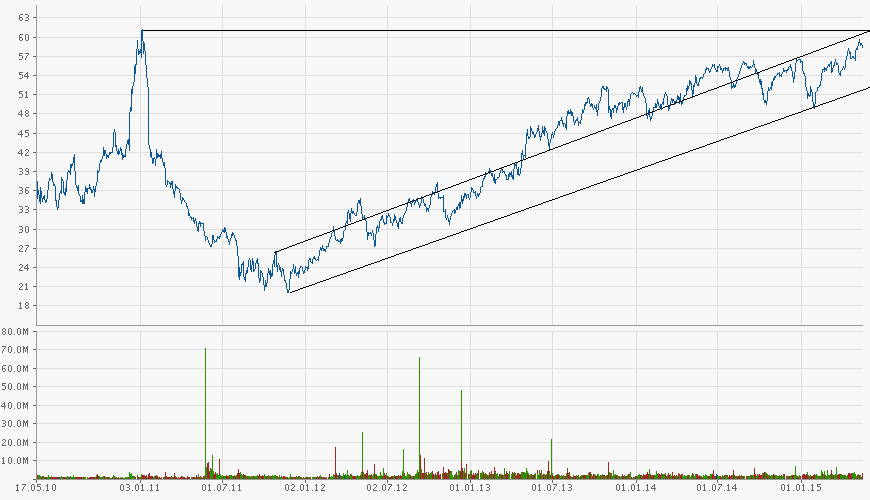The width and height of the screenshot is (870, 500).
Task: Click the 80.0M volume axis label
Action: [17, 331]
